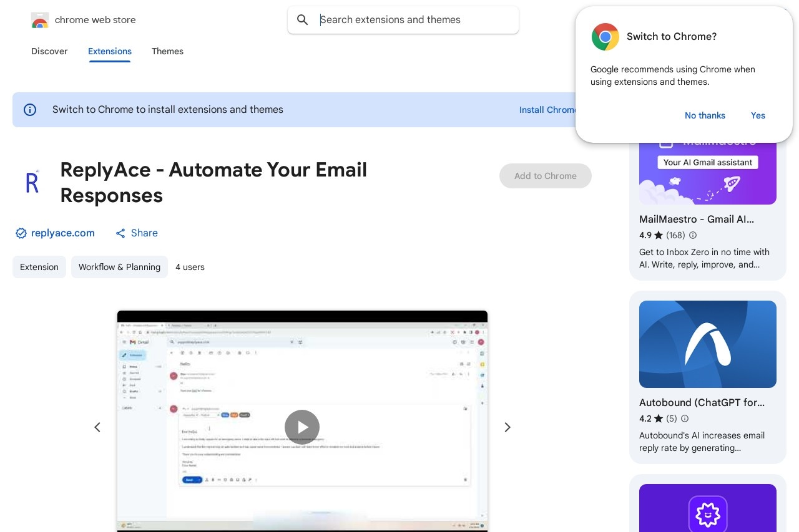Focus the Search extensions and themes field
Image resolution: width=799 pixels, height=532 pixels.
pyautogui.click(x=403, y=20)
